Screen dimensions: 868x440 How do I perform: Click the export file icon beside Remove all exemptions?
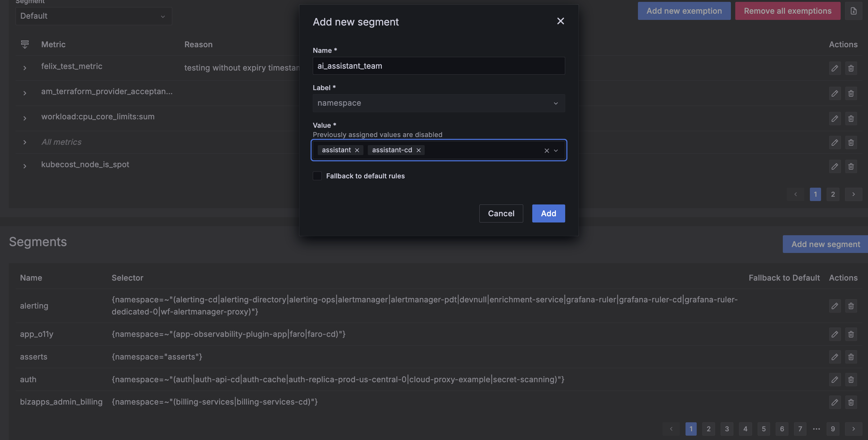point(853,11)
